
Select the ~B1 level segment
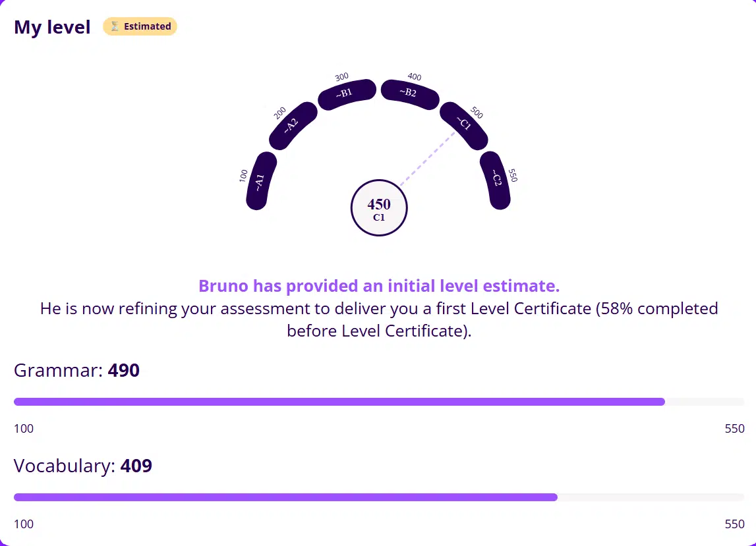point(346,94)
